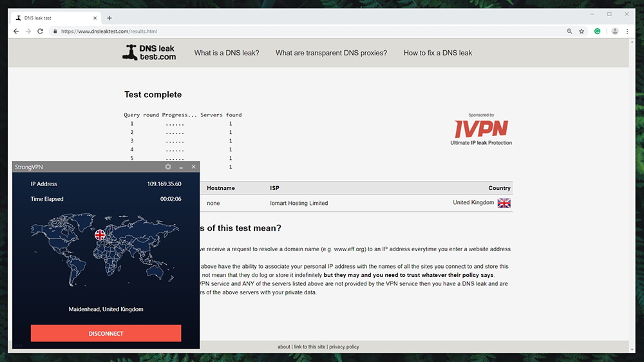This screenshot has width=644, height=362.
Task: Open 'How to fix a DNS leak' page
Action: (438, 53)
